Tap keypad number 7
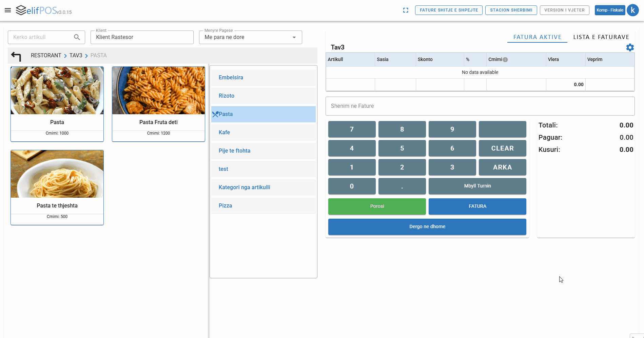This screenshot has width=644, height=338. point(352,129)
